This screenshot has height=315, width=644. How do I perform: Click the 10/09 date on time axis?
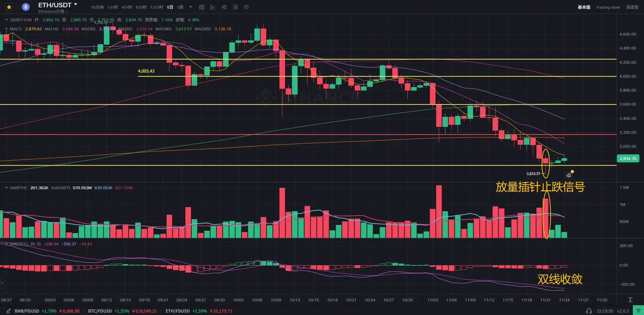[x=276, y=300]
